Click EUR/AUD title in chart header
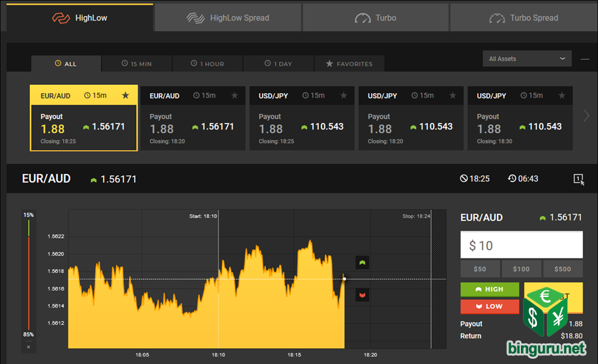 (46, 179)
